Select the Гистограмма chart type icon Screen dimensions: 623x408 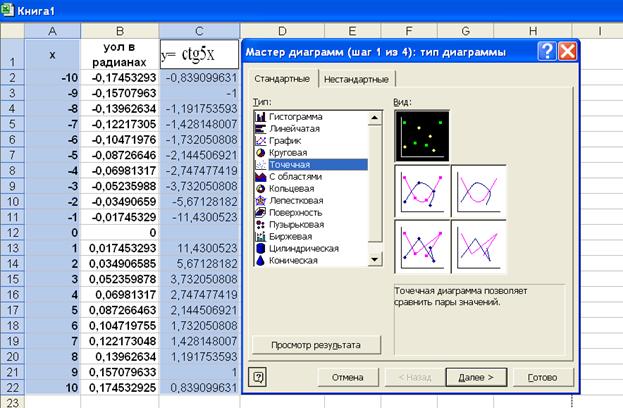(x=261, y=117)
